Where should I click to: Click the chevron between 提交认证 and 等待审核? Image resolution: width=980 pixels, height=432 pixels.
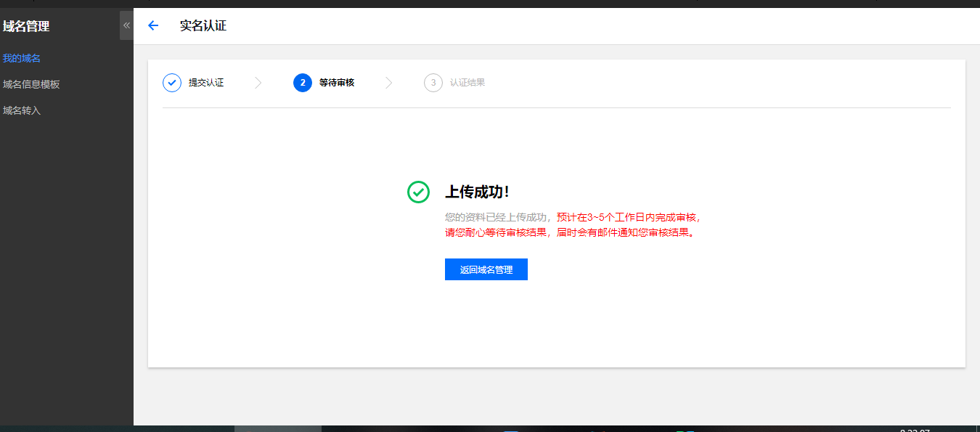coord(258,82)
